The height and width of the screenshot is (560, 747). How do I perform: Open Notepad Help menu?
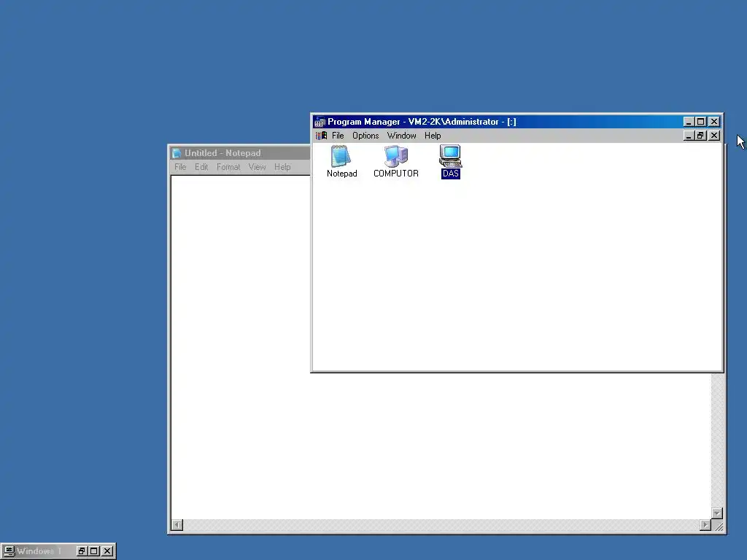(282, 167)
